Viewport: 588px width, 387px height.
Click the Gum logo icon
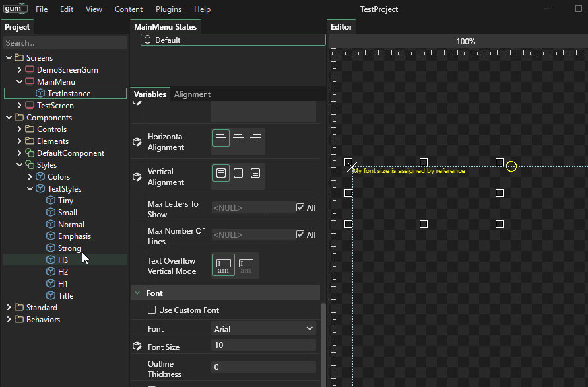click(15, 9)
